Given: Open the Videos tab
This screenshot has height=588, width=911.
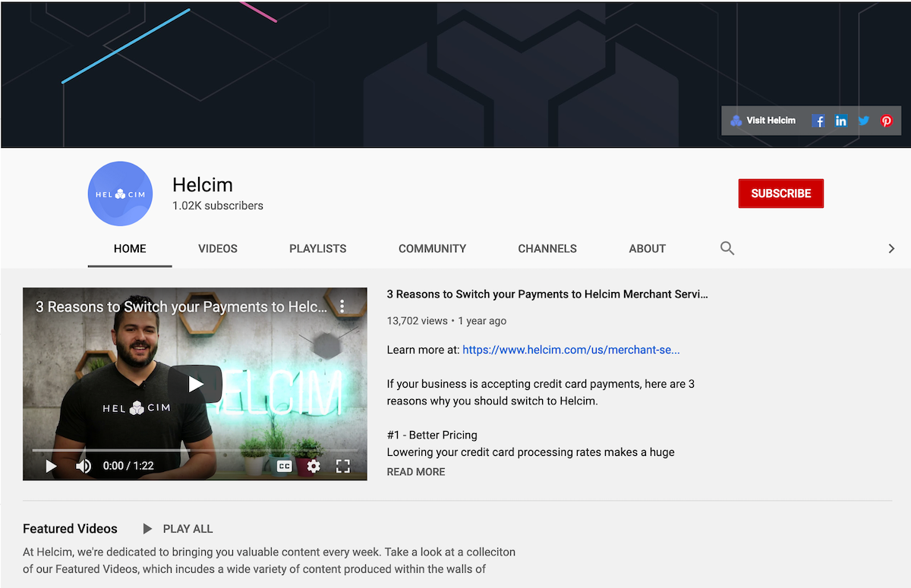Looking at the screenshot, I should pos(218,249).
